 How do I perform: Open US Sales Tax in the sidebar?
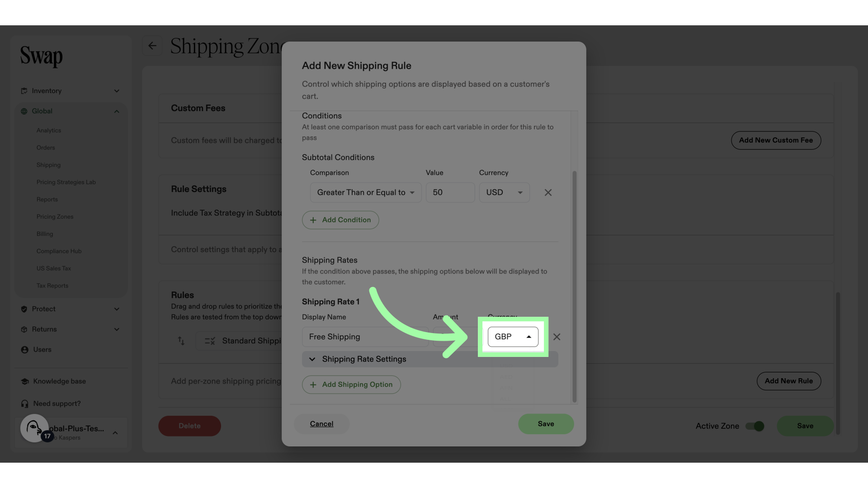pos(53,268)
